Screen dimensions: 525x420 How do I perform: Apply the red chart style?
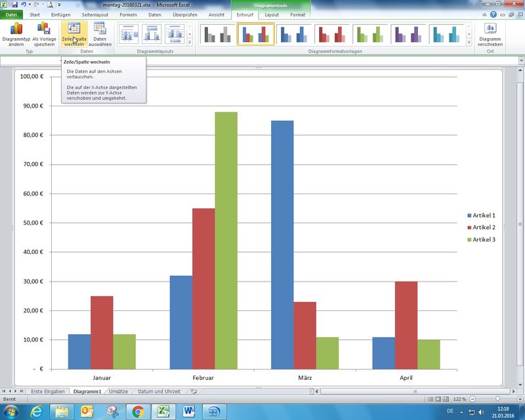coord(333,33)
